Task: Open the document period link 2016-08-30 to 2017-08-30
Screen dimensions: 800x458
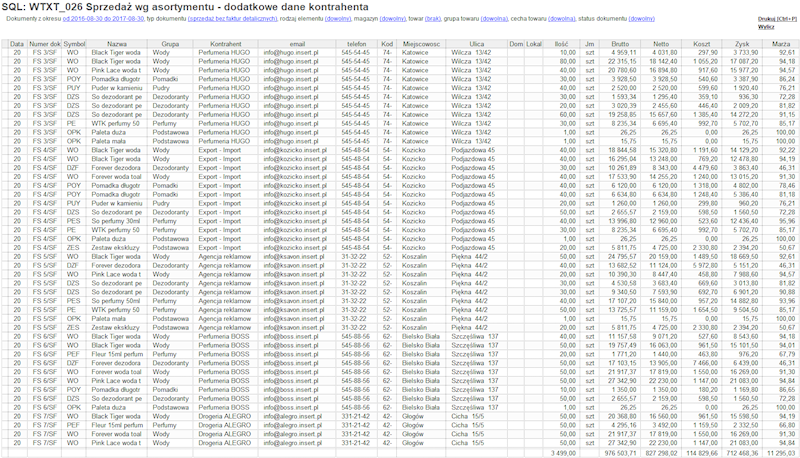Action: pos(104,19)
